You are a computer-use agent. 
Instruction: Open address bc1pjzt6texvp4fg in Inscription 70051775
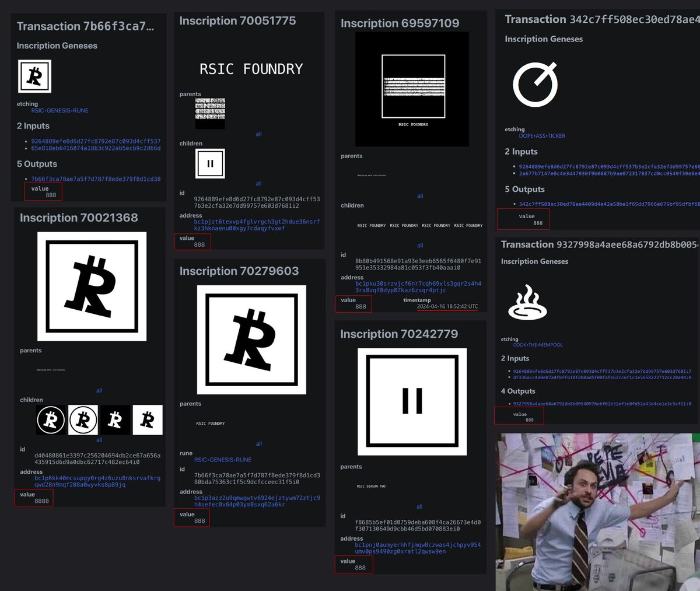point(257,225)
